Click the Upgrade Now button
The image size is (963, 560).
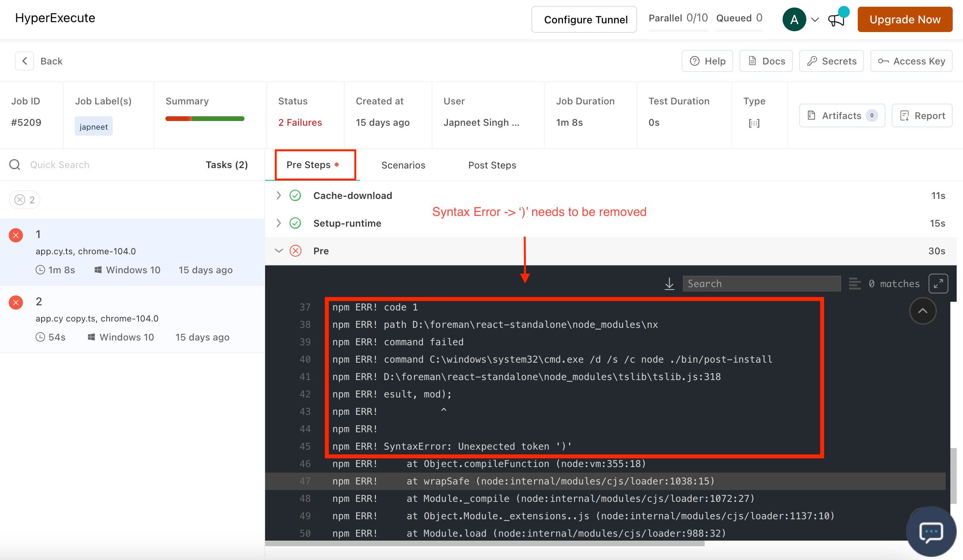coord(904,19)
